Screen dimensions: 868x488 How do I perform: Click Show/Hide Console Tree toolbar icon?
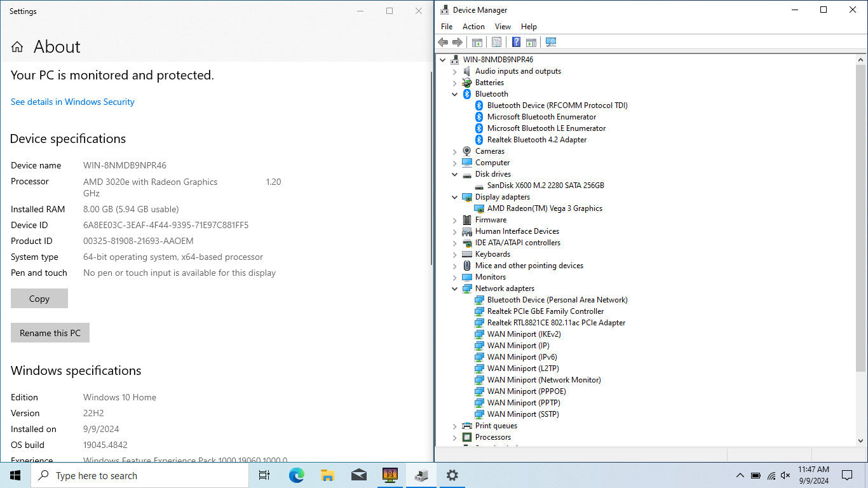tap(477, 42)
